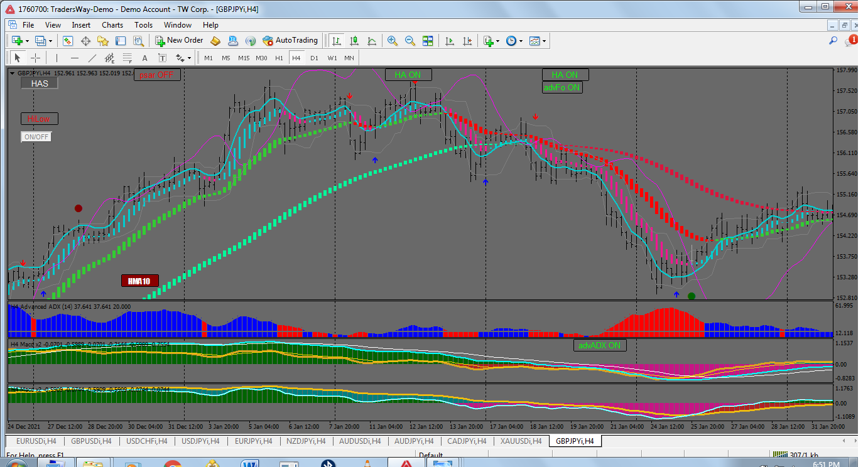Click the Zoom In magnifier icon
The width and height of the screenshot is (868, 467).
[x=393, y=41]
